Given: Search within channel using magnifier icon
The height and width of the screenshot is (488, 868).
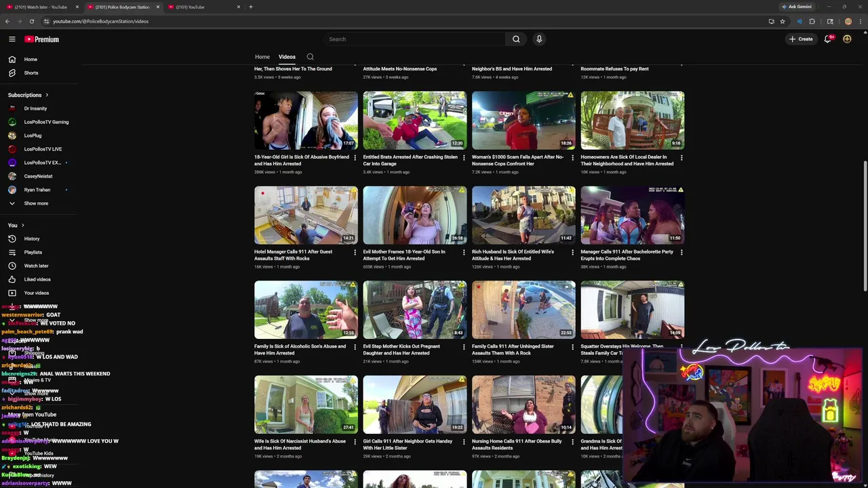Looking at the screenshot, I should click(x=310, y=57).
